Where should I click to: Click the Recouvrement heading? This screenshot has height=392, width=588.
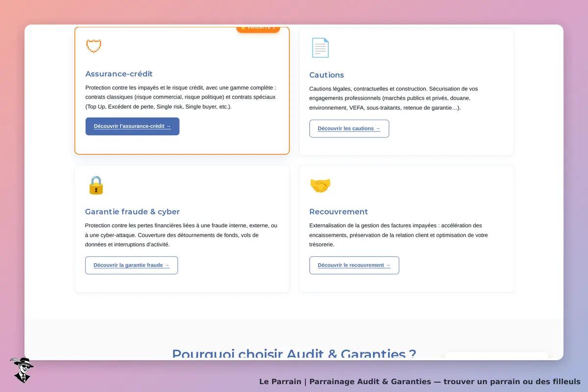click(339, 212)
